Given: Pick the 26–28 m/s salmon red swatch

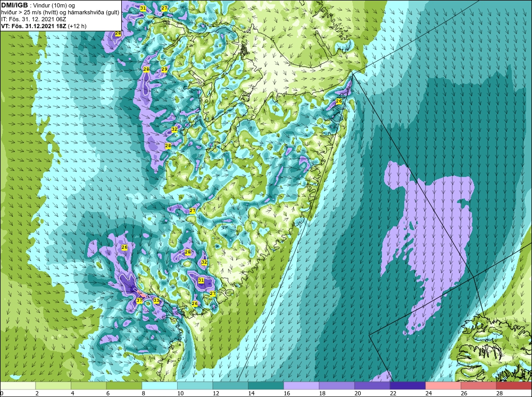Looking at the screenshot, I should pos(479,385).
